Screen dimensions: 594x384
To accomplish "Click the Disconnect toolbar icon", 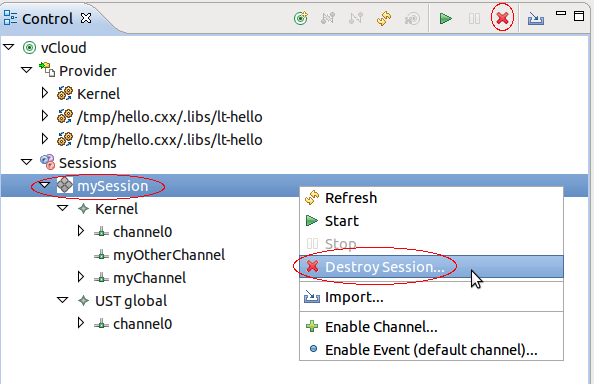I will pyautogui.click(x=356, y=18).
